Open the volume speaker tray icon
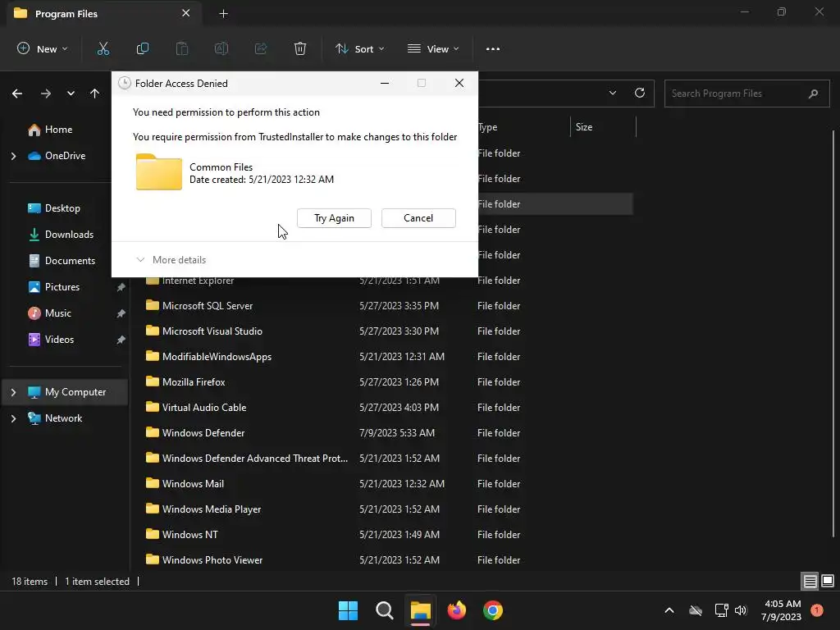 (741, 610)
